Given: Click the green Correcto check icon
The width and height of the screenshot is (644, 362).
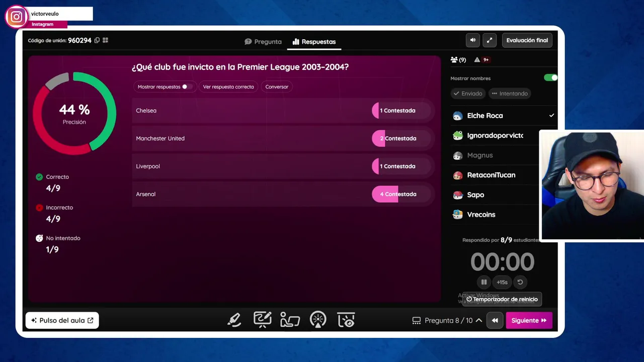Looking at the screenshot, I should 39,177.
